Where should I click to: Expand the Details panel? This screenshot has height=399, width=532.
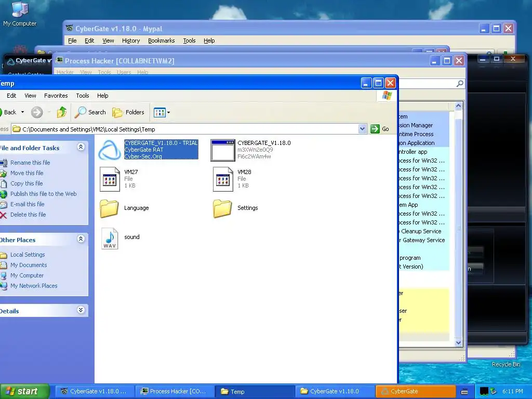pos(81,310)
